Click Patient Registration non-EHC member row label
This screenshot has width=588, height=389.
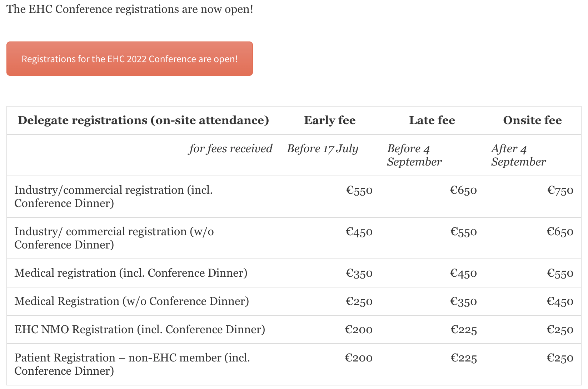click(x=132, y=364)
